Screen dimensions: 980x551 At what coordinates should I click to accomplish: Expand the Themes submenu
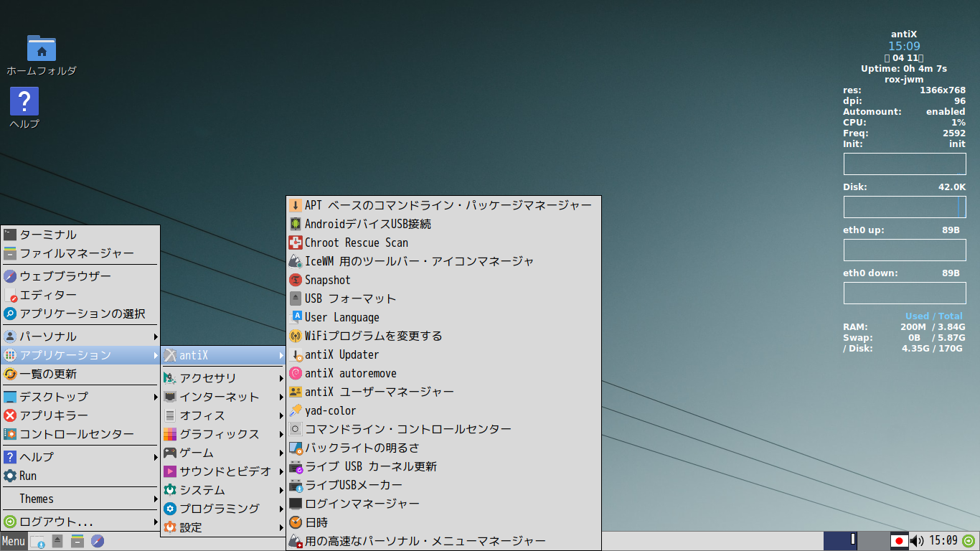pyautogui.click(x=80, y=499)
